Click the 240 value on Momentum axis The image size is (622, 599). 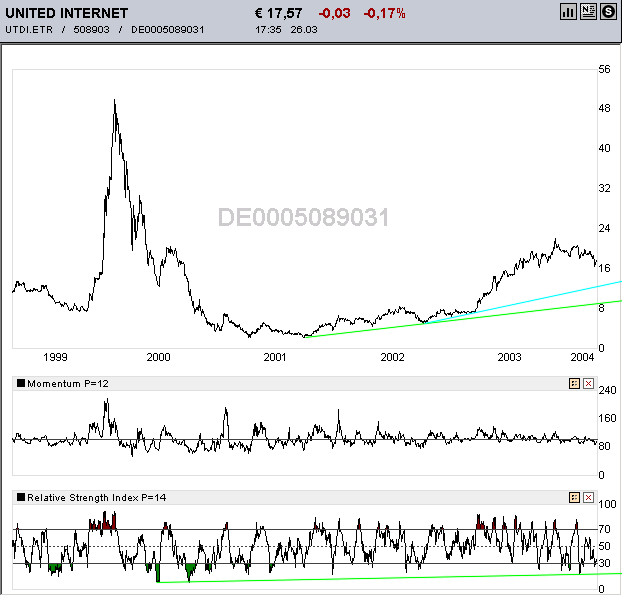click(607, 390)
